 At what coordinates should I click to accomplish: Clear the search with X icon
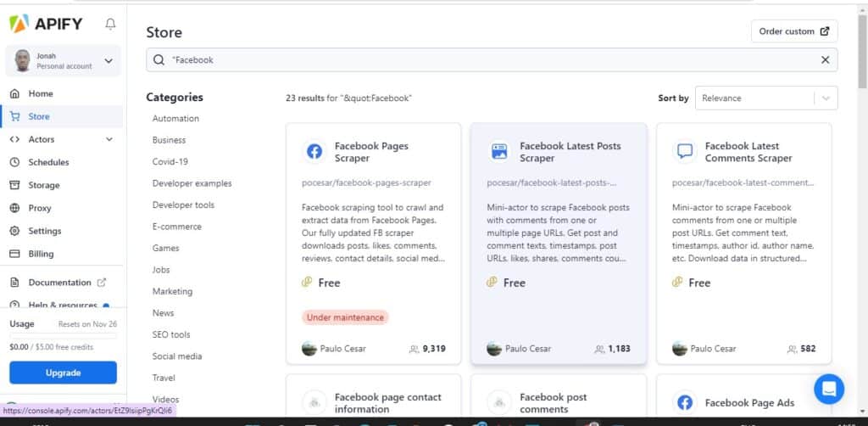[x=825, y=60]
